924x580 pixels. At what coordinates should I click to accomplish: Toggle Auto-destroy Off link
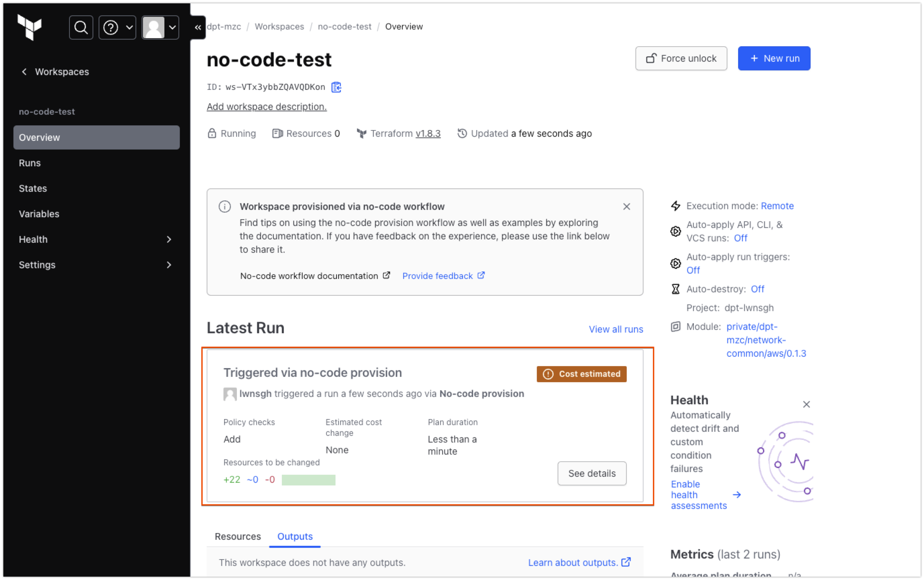coord(758,289)
